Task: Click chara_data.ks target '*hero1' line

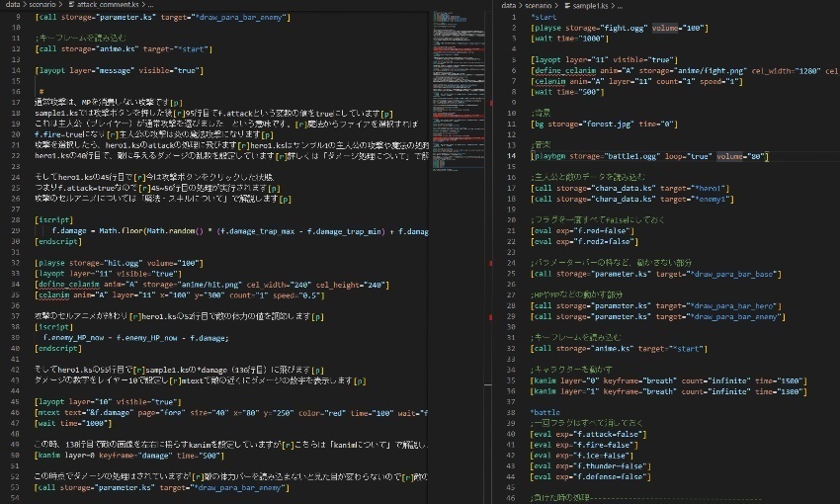Action: [630, 188]
